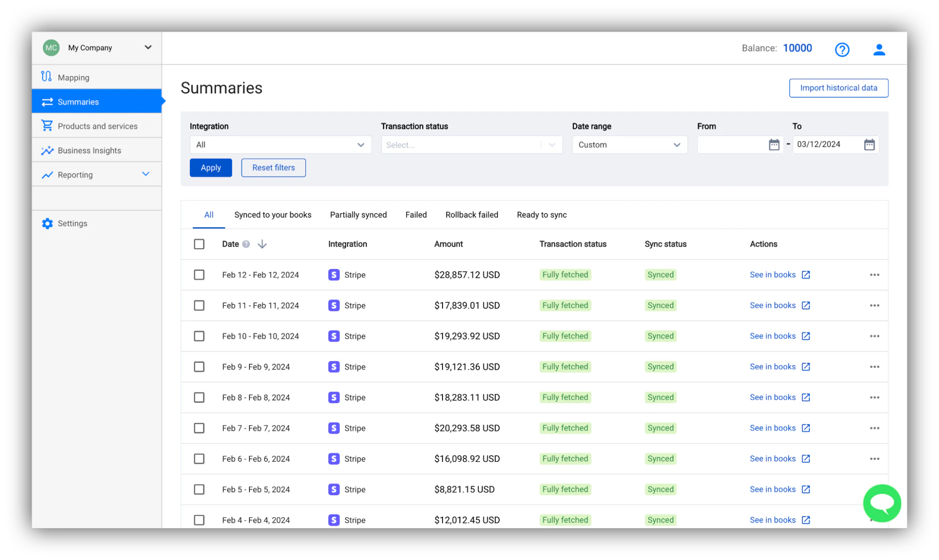Click the Mapping icon in the sidebar

click(47, 76)
